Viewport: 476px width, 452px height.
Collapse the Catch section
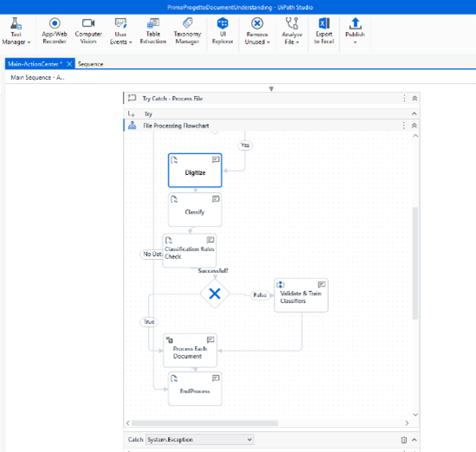[x=414, y=440]
